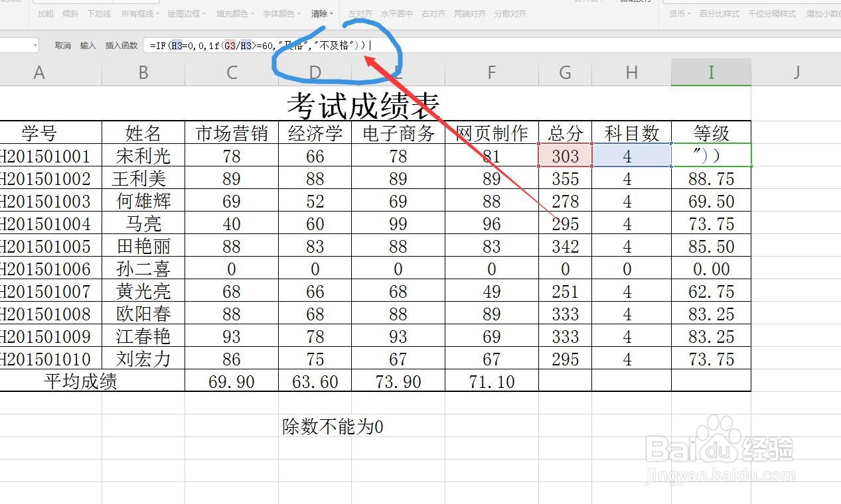Increase decimal places with 增加小数位

(823, 13)
